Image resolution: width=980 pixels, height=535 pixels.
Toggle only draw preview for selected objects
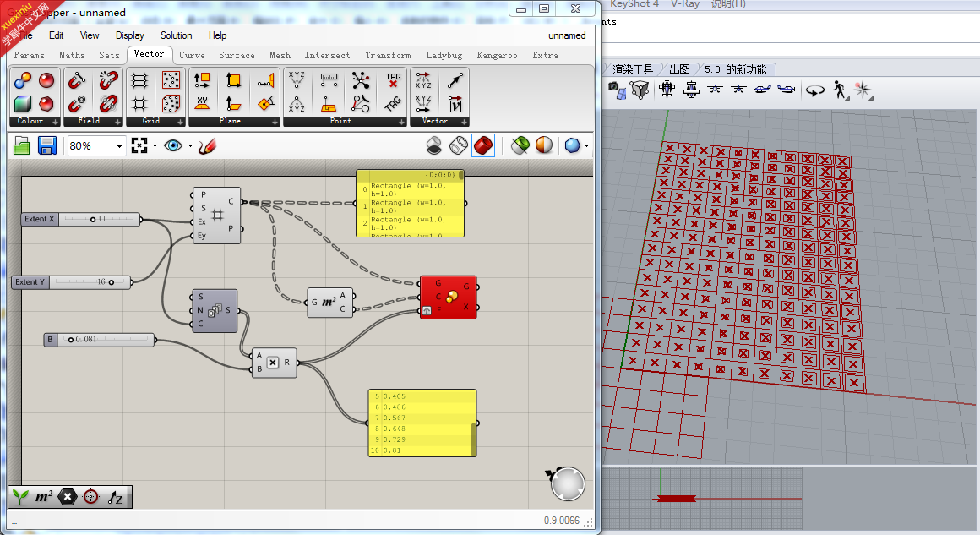[520, 145]
